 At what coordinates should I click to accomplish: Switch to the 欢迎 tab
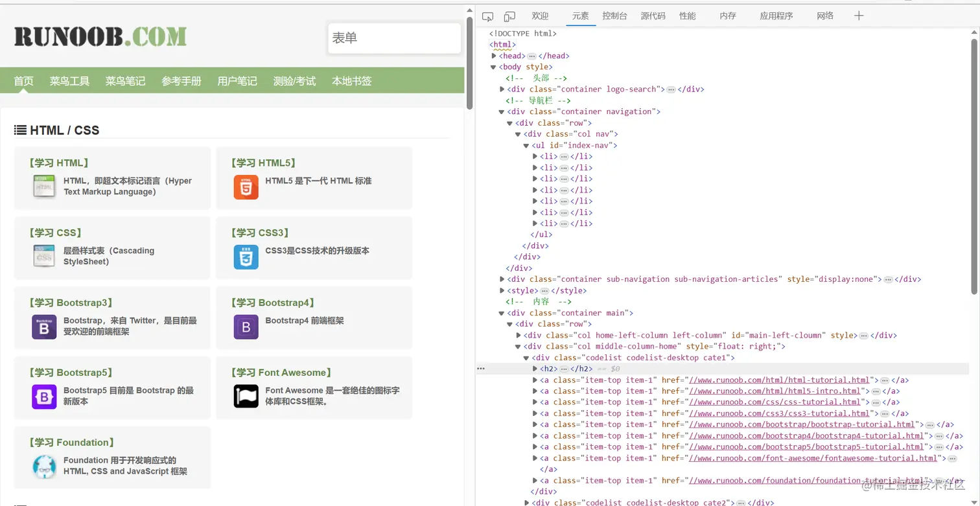540,16
